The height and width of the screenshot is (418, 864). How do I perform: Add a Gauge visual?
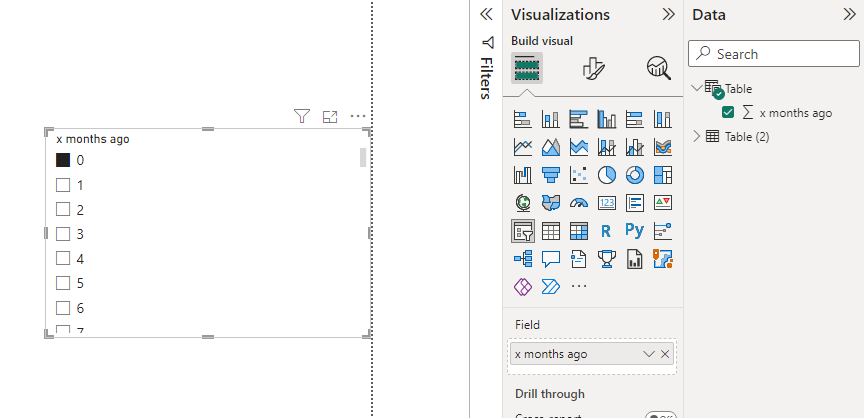point(579,203)
